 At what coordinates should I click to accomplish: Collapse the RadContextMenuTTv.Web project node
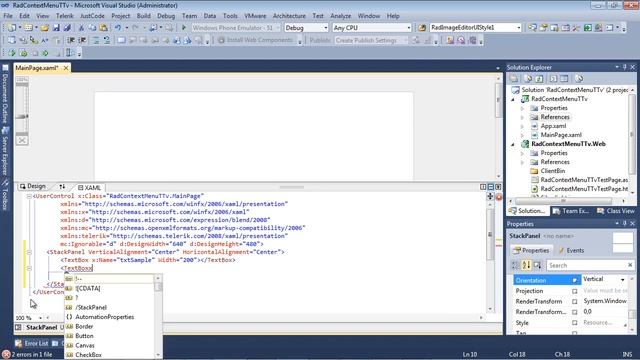tap(513, 144)
